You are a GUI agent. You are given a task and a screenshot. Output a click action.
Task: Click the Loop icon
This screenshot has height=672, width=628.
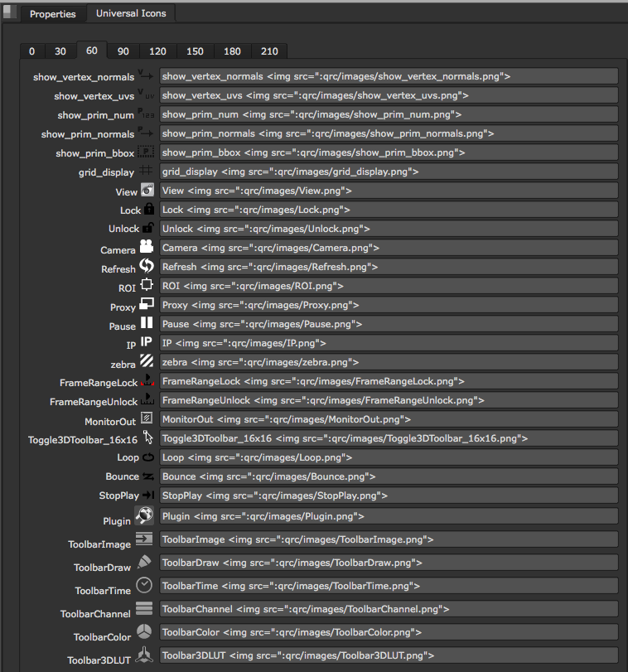(x=148, y=457)
